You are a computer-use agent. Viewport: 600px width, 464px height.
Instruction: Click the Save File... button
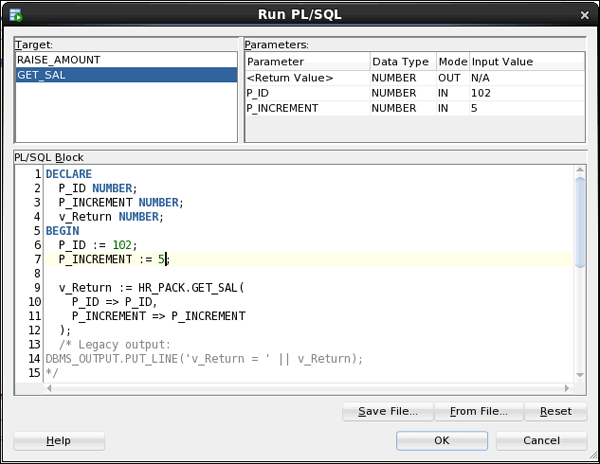[388, 411]
